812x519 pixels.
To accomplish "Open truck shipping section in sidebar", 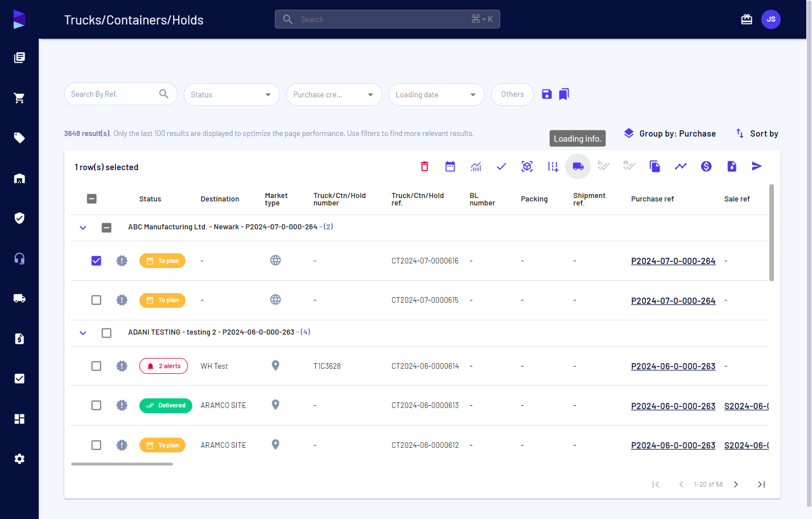I will click(x=19, y=298).
